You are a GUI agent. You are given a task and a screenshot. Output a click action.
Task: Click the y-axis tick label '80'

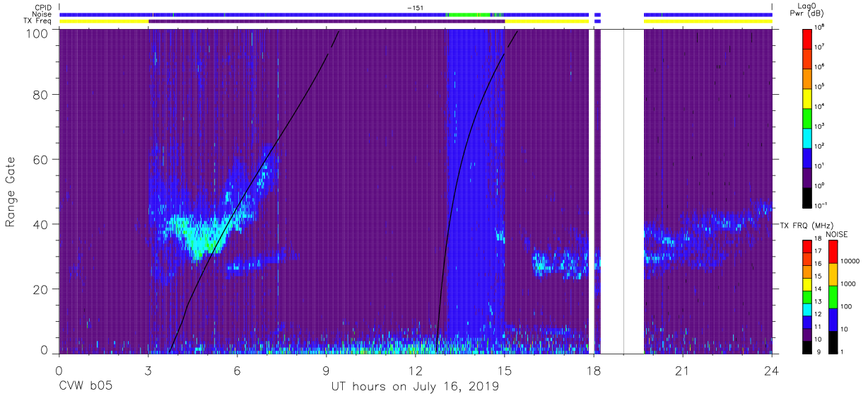pos(40,95)
